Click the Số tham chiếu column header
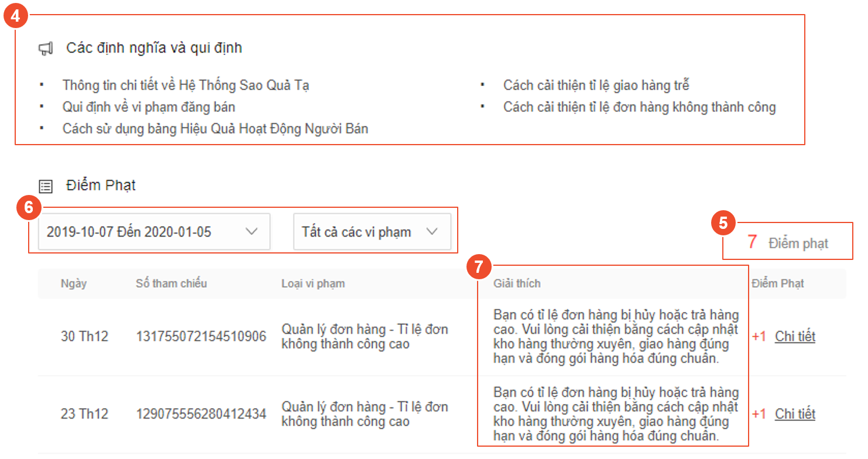Image resolution: width=868 pixels, height=459 pixels. coord(171,283)
